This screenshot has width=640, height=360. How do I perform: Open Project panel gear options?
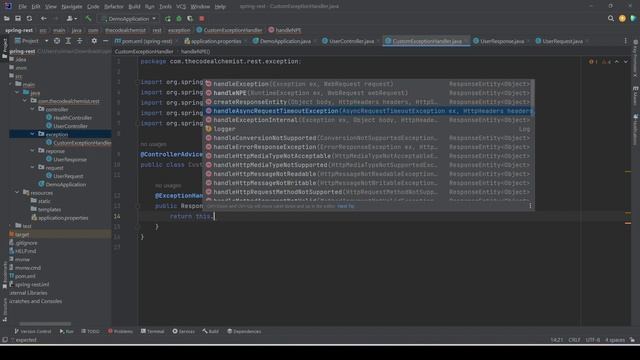click(94, 41)
